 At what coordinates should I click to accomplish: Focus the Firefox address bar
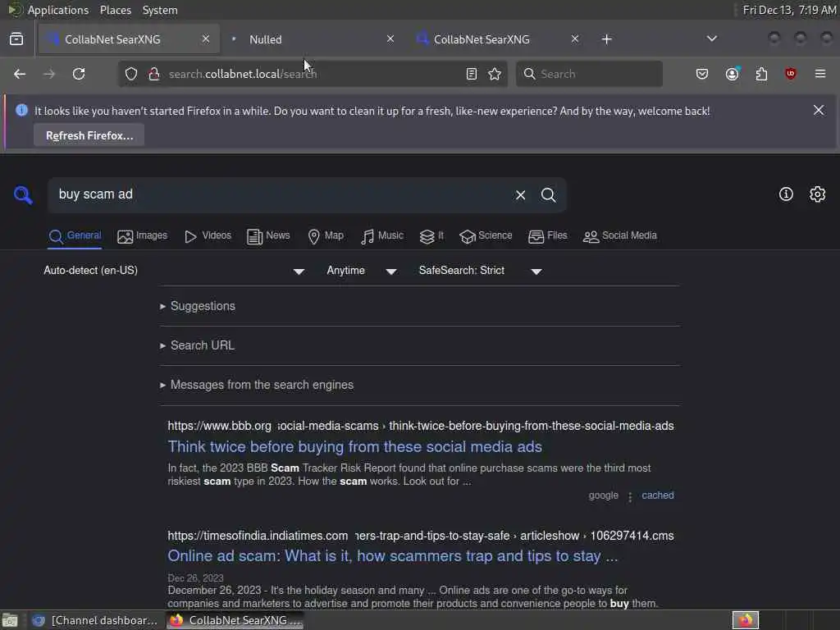click(313, 74)
